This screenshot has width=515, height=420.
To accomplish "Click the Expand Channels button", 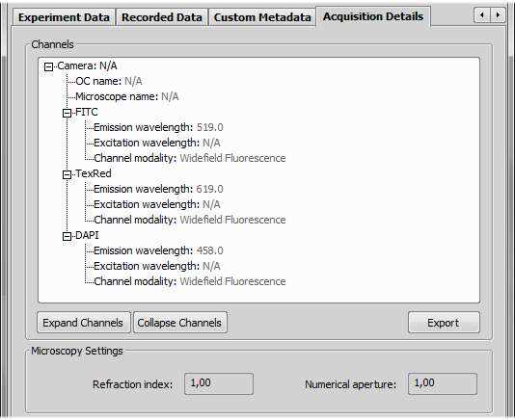I will pos(84,323).
